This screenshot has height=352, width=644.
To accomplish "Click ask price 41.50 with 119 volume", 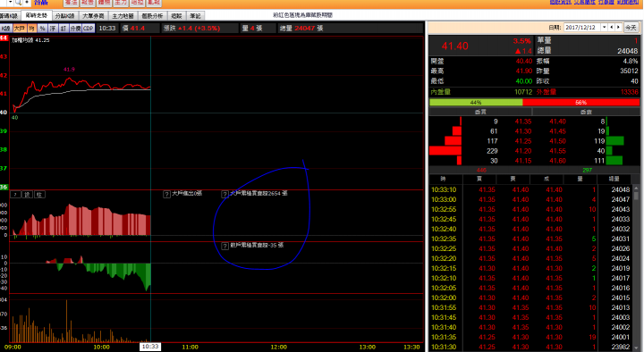I will 558,141.
